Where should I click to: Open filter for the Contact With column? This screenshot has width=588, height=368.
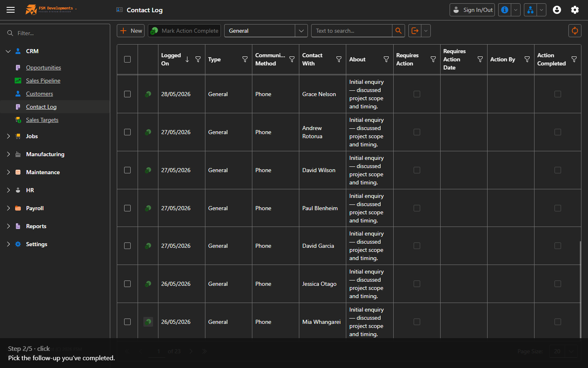pos(339,59)
